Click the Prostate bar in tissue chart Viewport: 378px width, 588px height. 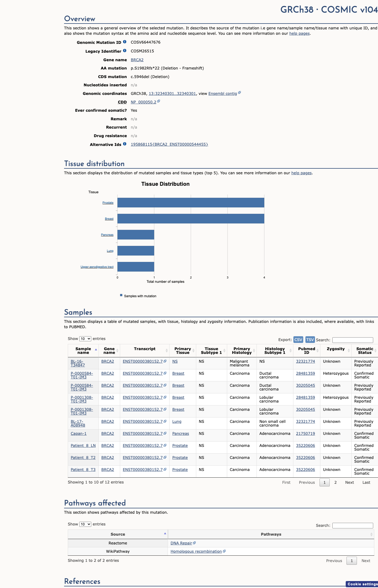coord(191,203)
